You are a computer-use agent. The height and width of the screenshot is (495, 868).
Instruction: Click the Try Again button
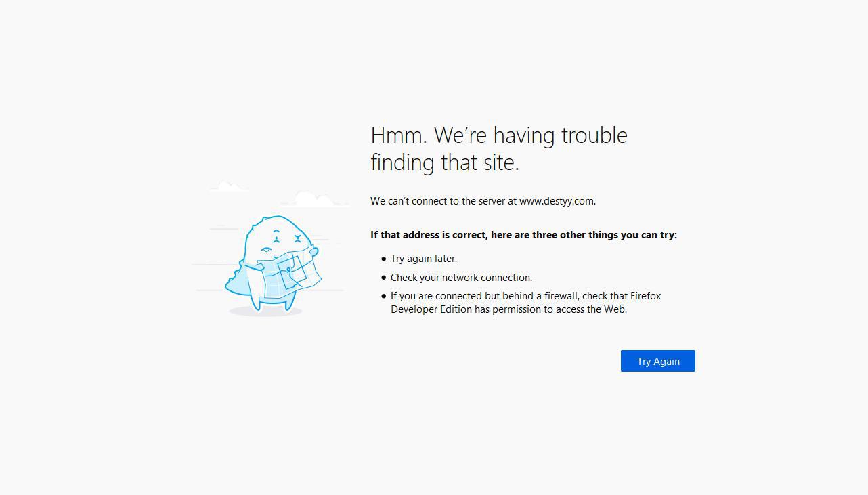click(x=657, y=361)
